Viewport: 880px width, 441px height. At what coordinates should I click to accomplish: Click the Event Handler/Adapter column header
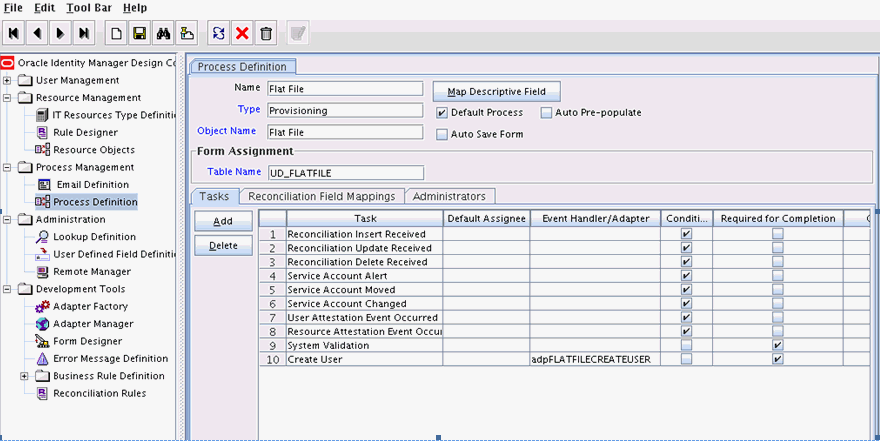tap(595, 219)
